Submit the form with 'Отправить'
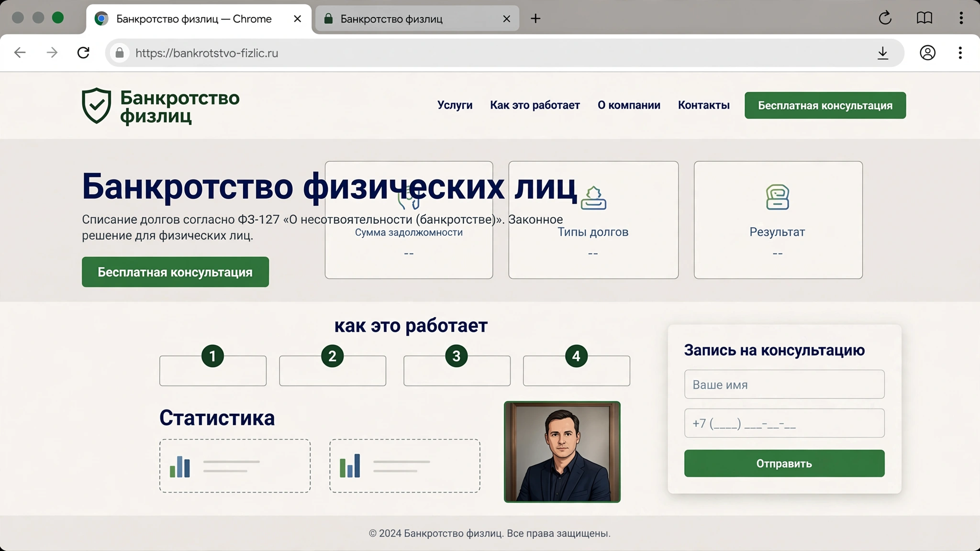The height and width of the screenshot is (551, 980). [x=784, y=463]
